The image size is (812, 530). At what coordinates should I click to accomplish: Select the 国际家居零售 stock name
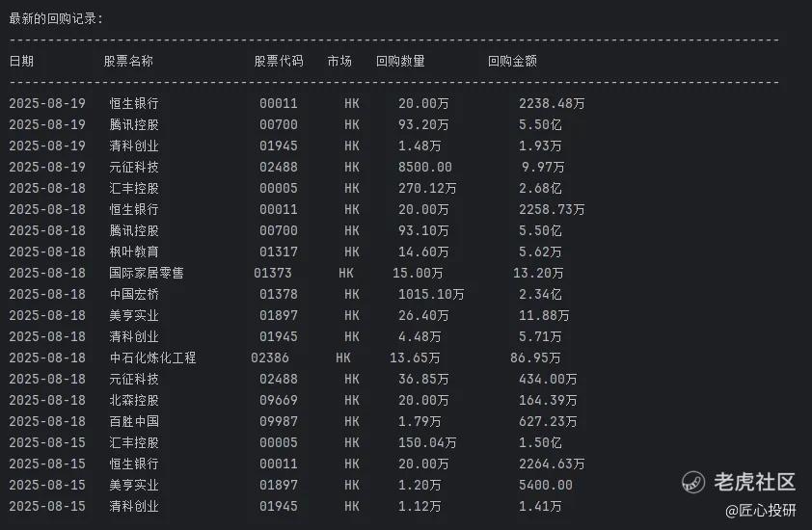click(147, 273)
